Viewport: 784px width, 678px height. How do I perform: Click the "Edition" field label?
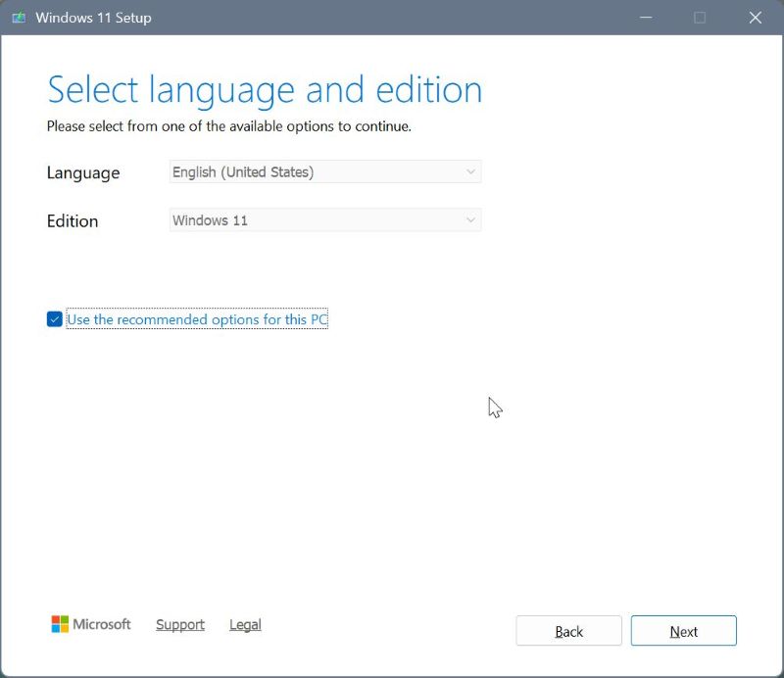(x=73, y=221)
